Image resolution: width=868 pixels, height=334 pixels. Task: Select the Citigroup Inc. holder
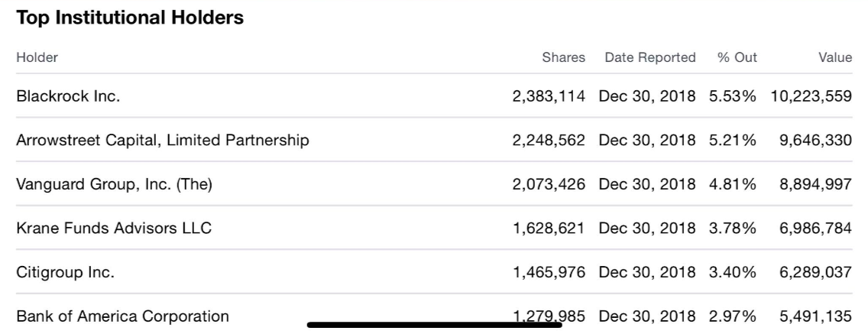coord(65,272)
